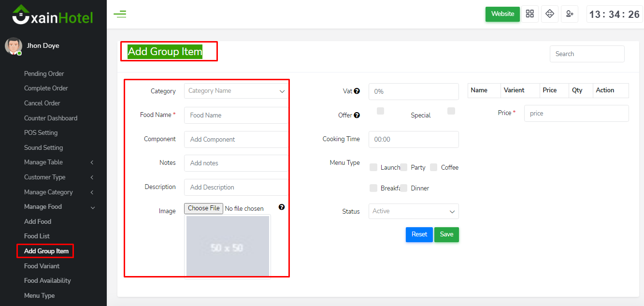Click the help icon next to Vat
Screen dimensions: 644x306
(357, 91)
